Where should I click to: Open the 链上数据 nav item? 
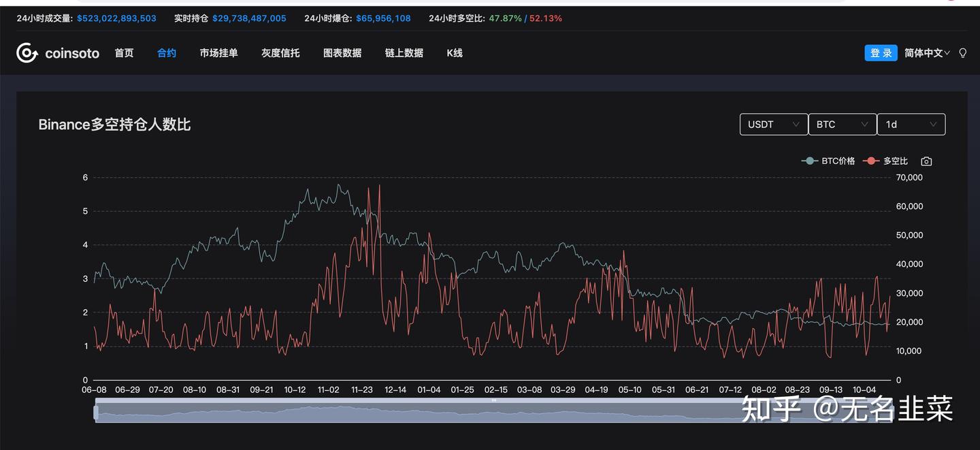[x=404, y=53]
